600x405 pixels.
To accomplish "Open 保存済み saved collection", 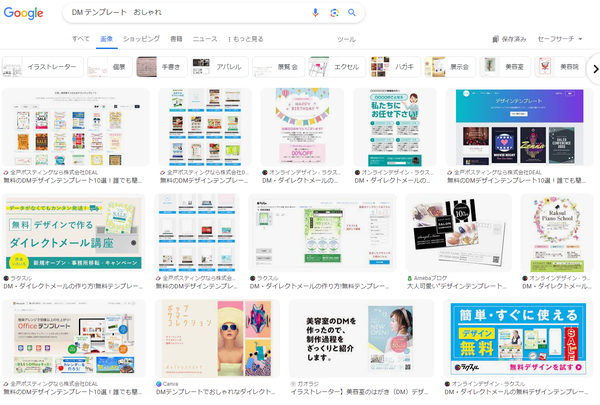I will (x=509, y=39).
